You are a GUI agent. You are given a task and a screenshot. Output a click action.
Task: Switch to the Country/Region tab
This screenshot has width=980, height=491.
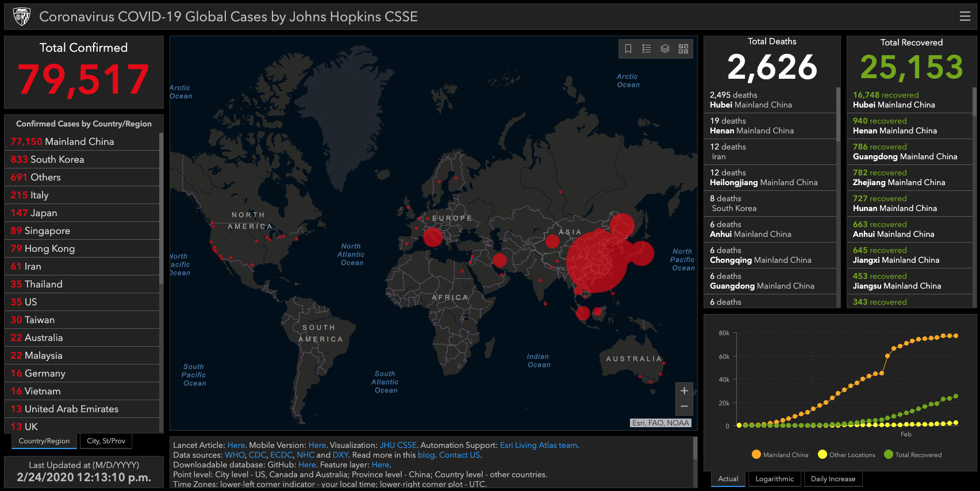(44, 441)
